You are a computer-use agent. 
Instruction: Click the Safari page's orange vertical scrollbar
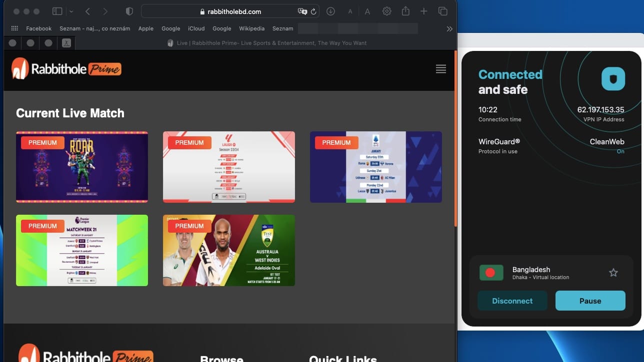pos(455,139)
